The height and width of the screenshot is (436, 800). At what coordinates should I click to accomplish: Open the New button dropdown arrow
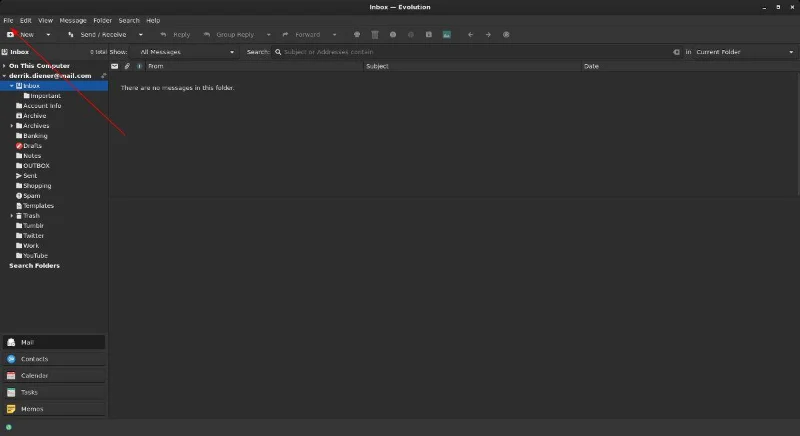pos(48,35)
